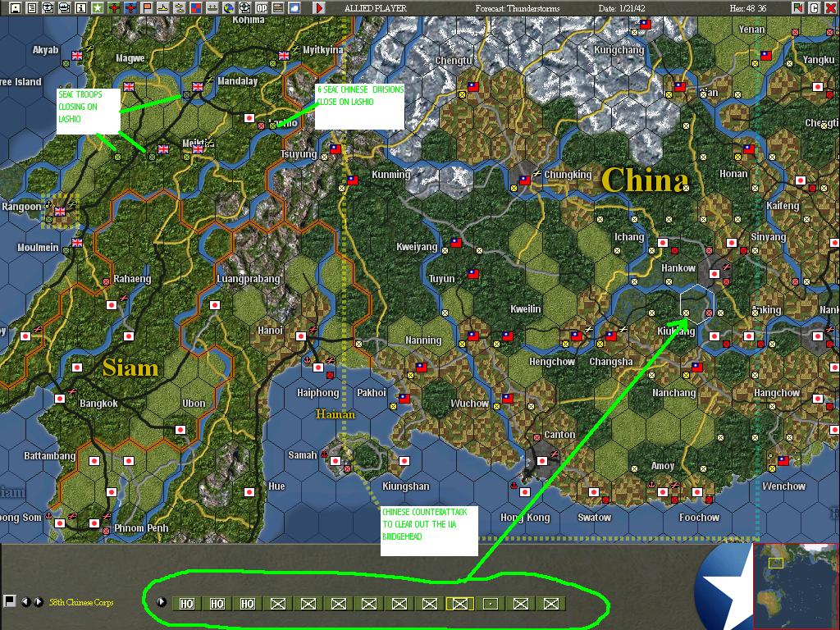840x630 pixels.
Task: Click the Siam region label
Action: (x=130, y=368)
